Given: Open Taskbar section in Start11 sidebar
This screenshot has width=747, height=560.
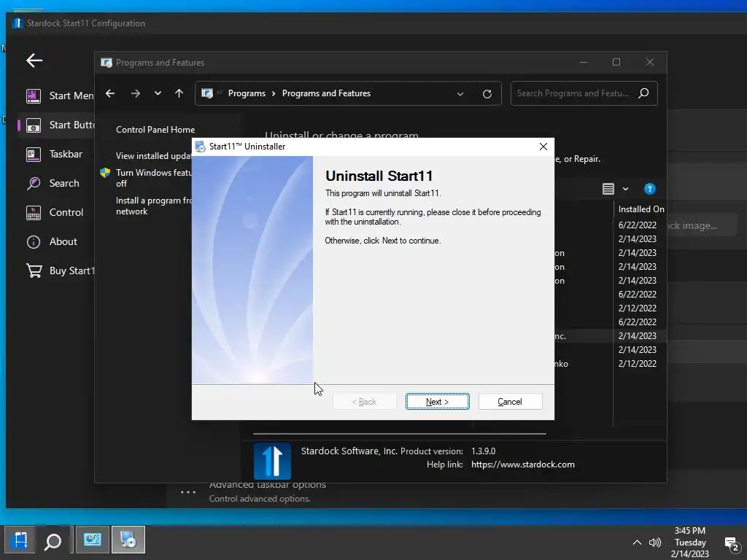Looking at the screenshot, I should coord(54,155).
